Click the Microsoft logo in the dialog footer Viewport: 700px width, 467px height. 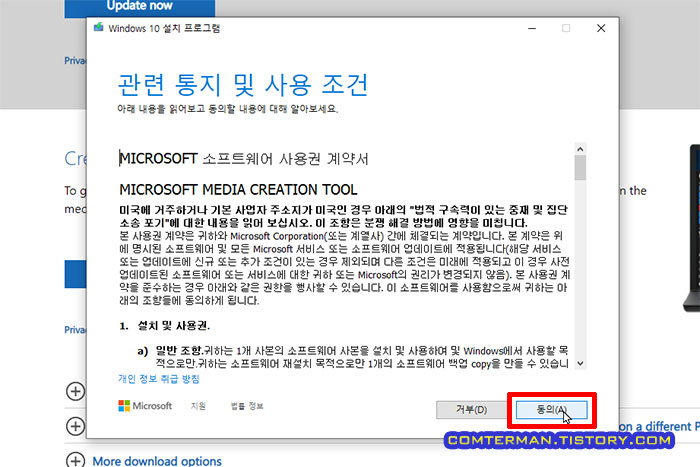145,406
